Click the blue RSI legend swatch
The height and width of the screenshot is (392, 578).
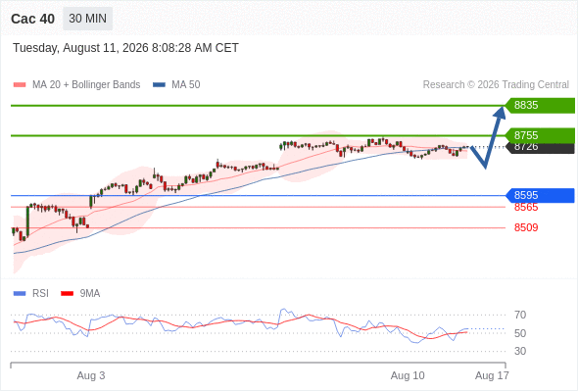[x=20, y=294]
